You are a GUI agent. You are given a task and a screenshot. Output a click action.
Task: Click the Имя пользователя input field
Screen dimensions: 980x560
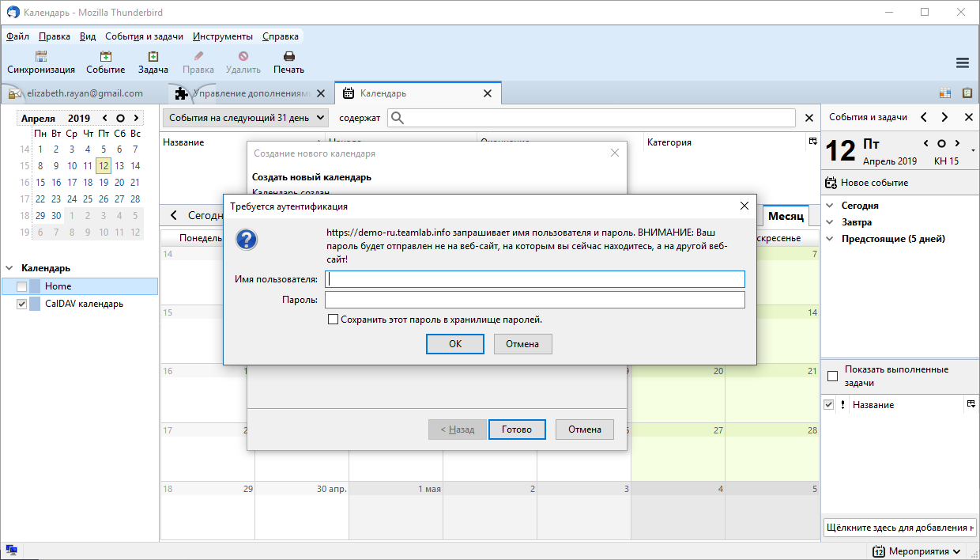(535, 279)
